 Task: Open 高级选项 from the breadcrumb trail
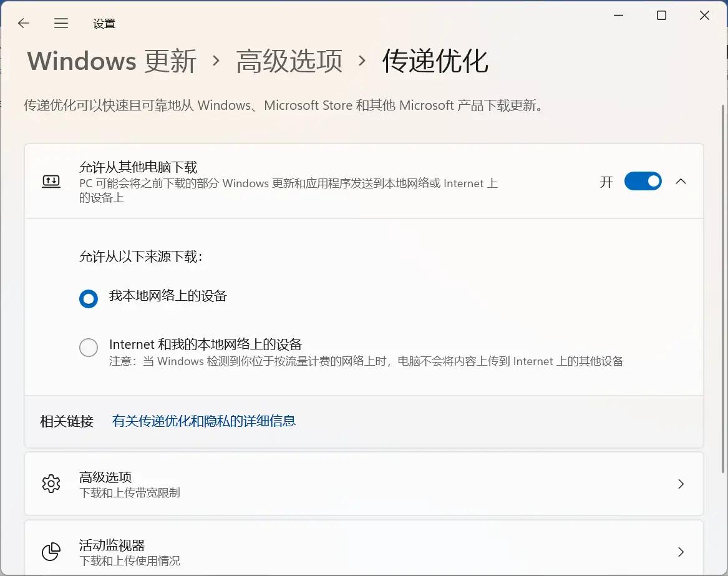(x=288, y=61)
